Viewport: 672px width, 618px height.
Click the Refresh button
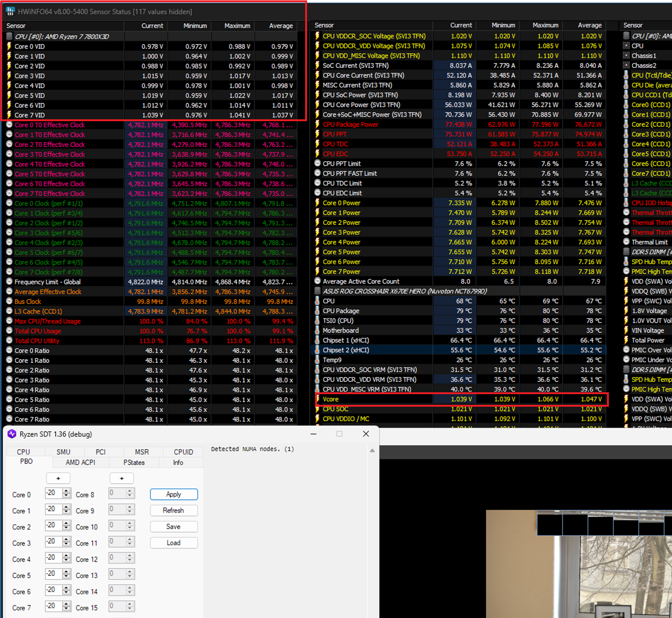pyautogui.click(x=174, y=510)
